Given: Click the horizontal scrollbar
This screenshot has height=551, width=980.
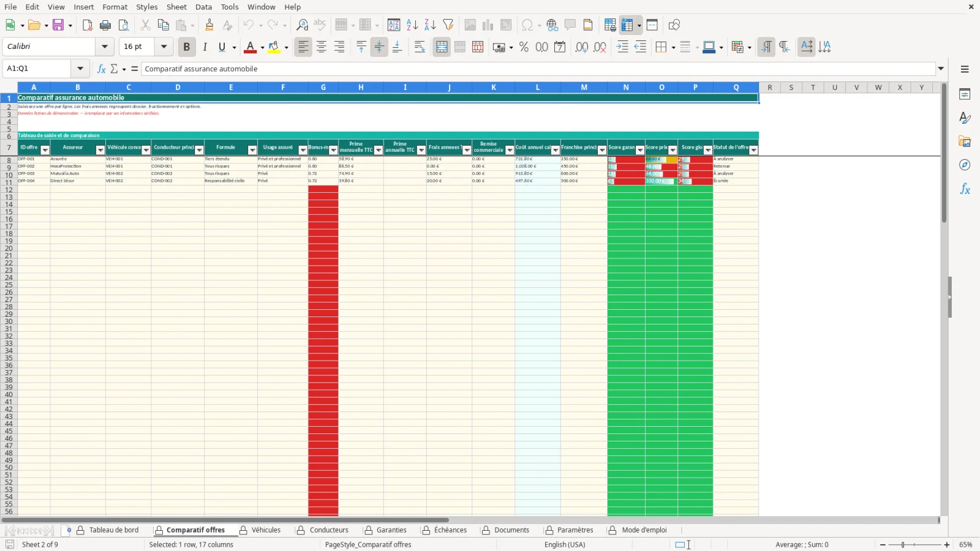Looking at the screenshot, I should click(x=225, y=520).
